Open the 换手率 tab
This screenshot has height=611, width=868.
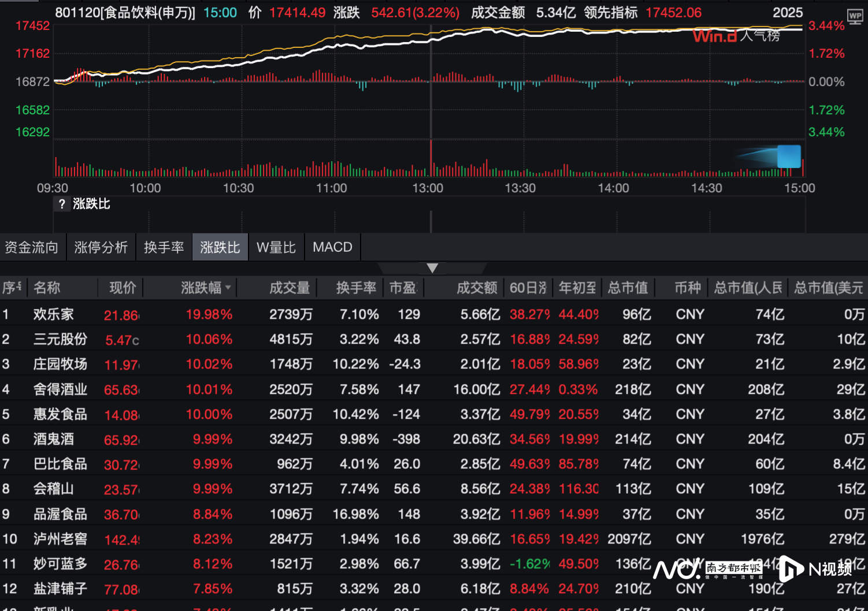[164, 247]
